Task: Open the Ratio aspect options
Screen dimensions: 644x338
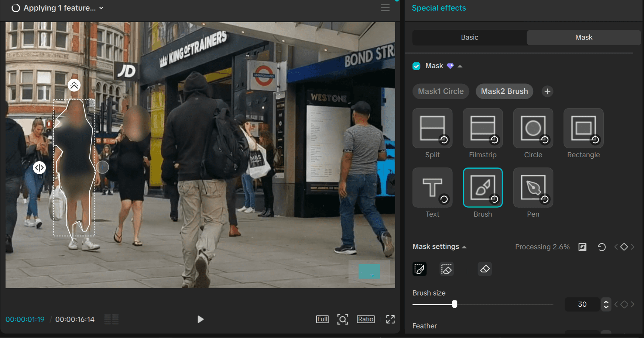Action: [366, 319]
